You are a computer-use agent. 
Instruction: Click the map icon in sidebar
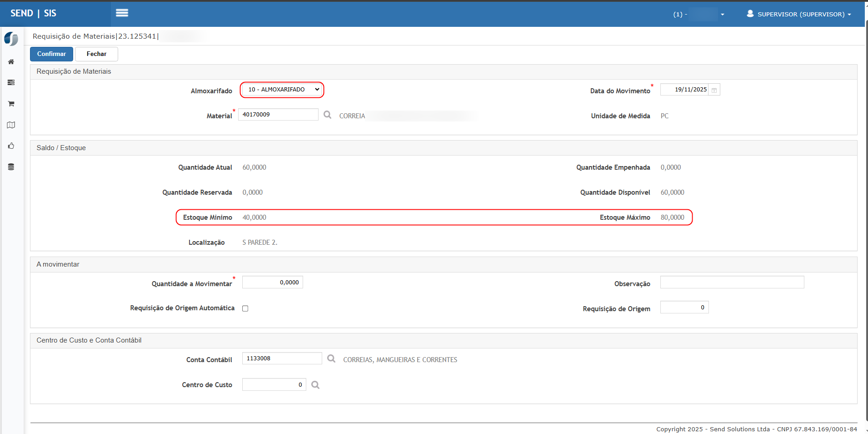pyautogui.click(x=11, y=125)
